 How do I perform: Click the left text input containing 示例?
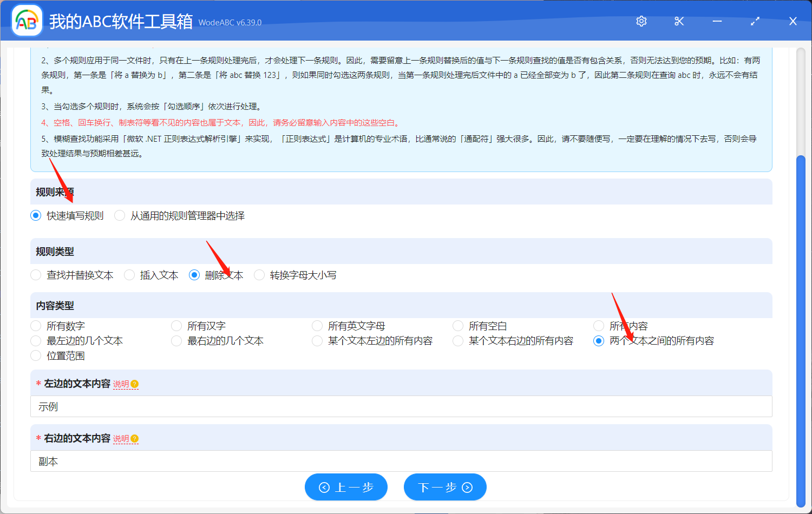[x=401, y=407]
